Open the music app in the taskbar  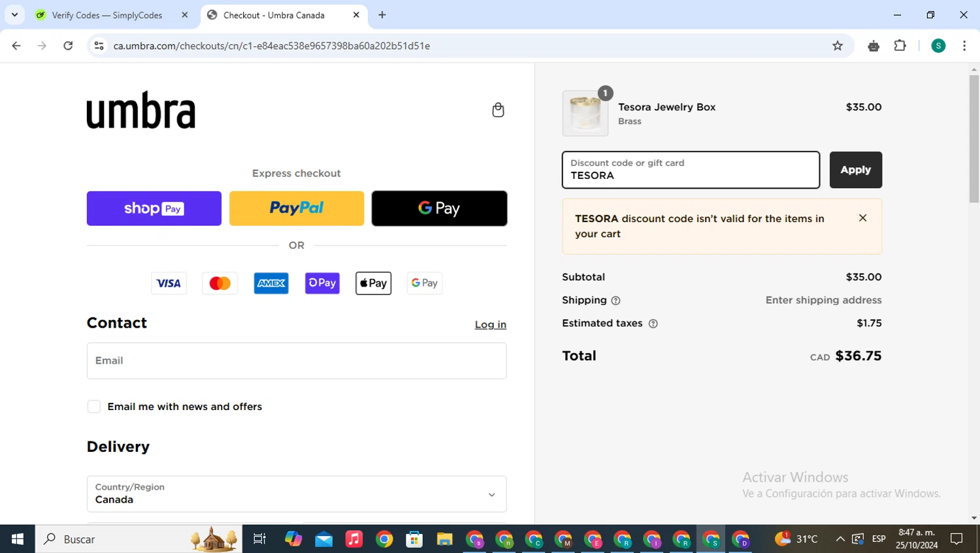(x=353, y=539)
